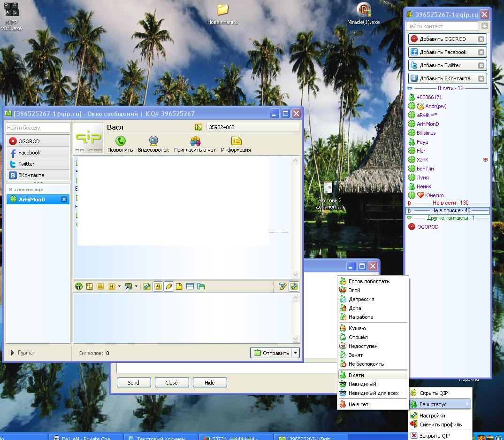
Task: Collapse the В сети - 12 group
Action: click(410, 88)
